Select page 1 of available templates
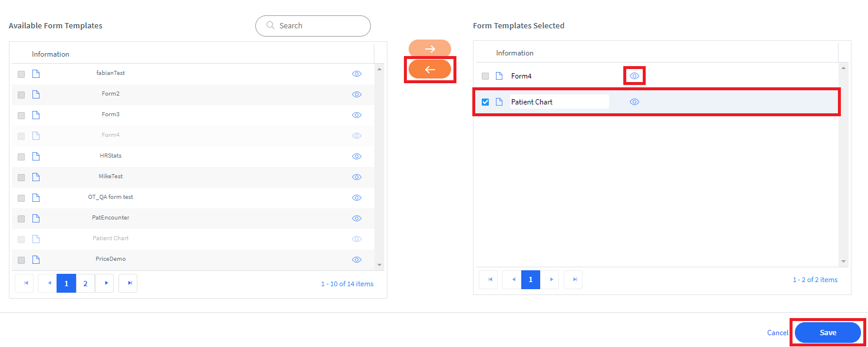Viewport: 868px width, 347px height. click(67, 283)
